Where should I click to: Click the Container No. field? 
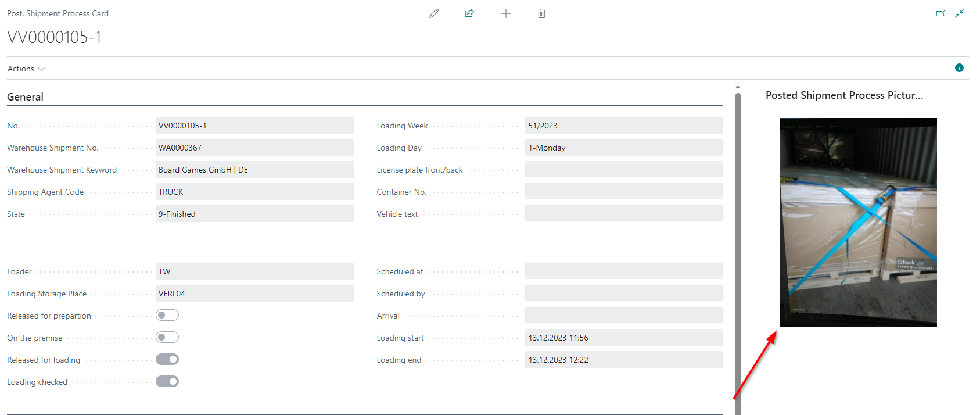click(x=623, y=192)
